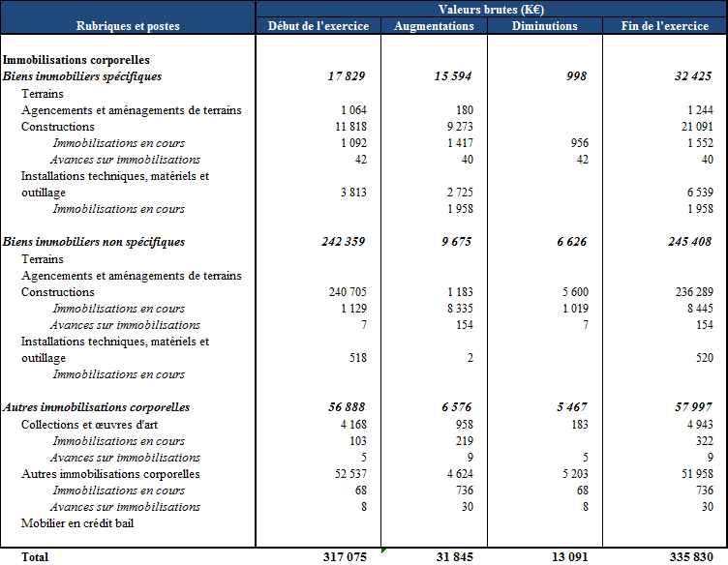The width and height of the screenshot is (728, 565).
Task: Select the "Rubriques et postes" column header
Action: [x=128, y=26]
